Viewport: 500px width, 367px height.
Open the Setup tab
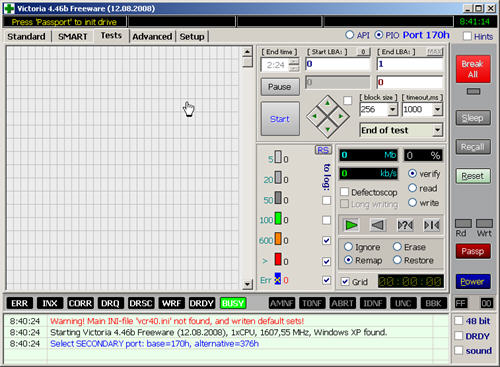192,36
